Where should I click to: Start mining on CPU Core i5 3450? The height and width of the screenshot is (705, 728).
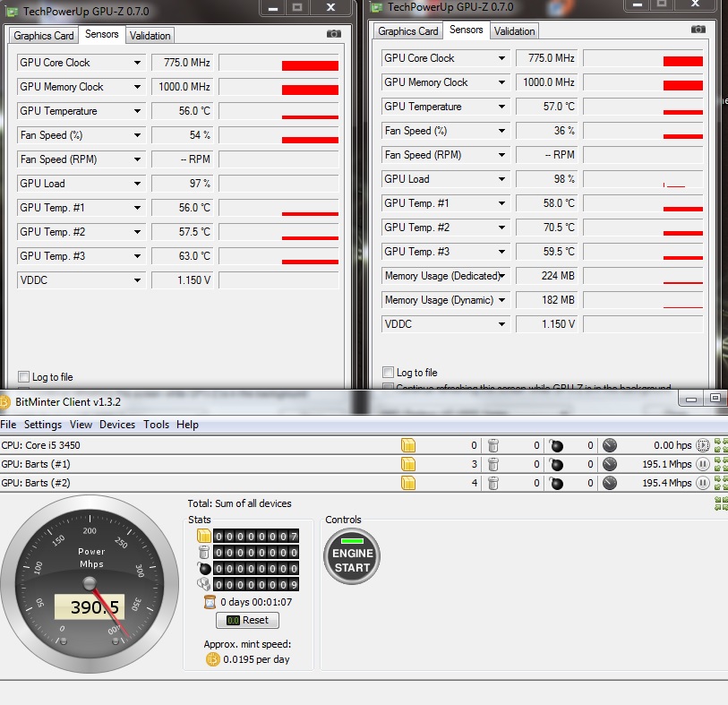click(703, 445)
